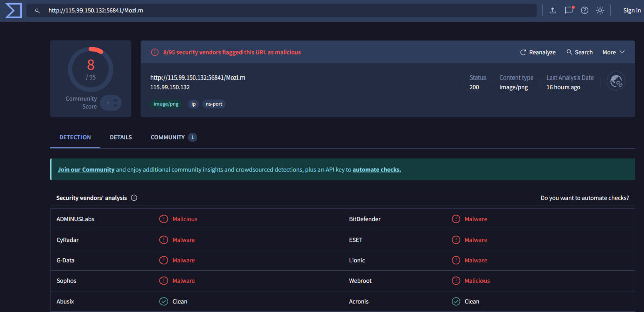Open the help question mark icon

(584, 10)
